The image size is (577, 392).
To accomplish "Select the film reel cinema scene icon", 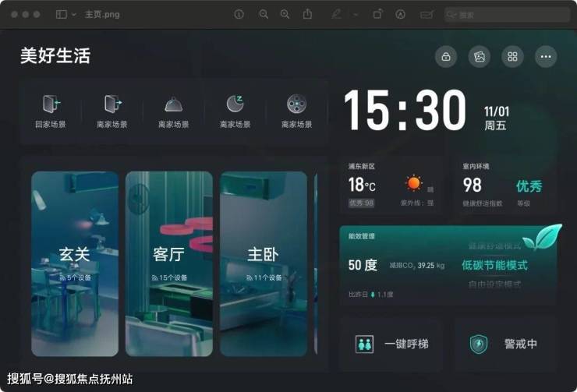I will tap(296, 104).
